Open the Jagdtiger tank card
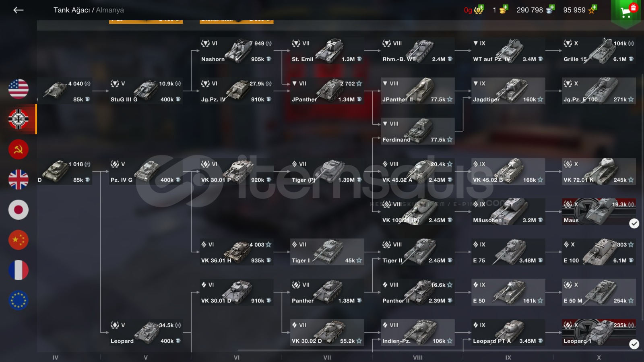The width and height of the screenshot is (644, 362). click(508, 91)
